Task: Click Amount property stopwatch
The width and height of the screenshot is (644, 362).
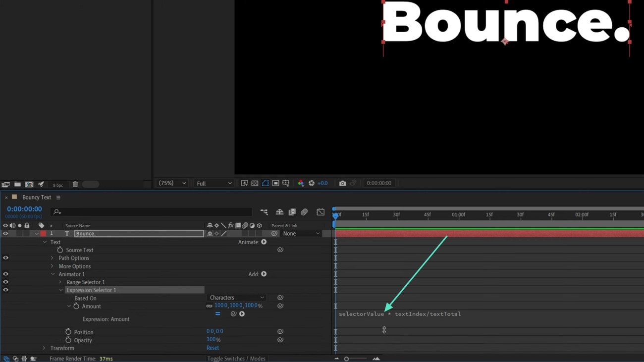Action: 76,307
